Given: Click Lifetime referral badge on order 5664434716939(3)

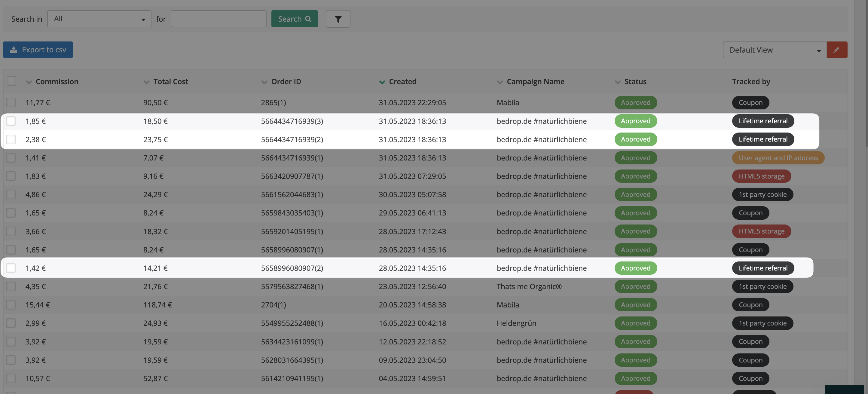Looking at the screenshot, I should [763, 121].
